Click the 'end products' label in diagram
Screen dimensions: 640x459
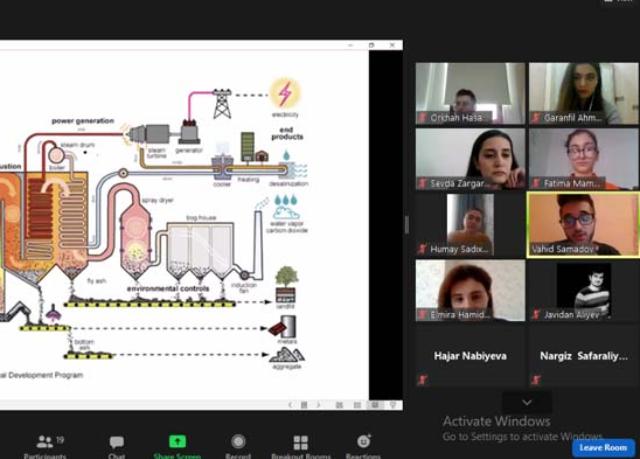(x=287, y=133)
